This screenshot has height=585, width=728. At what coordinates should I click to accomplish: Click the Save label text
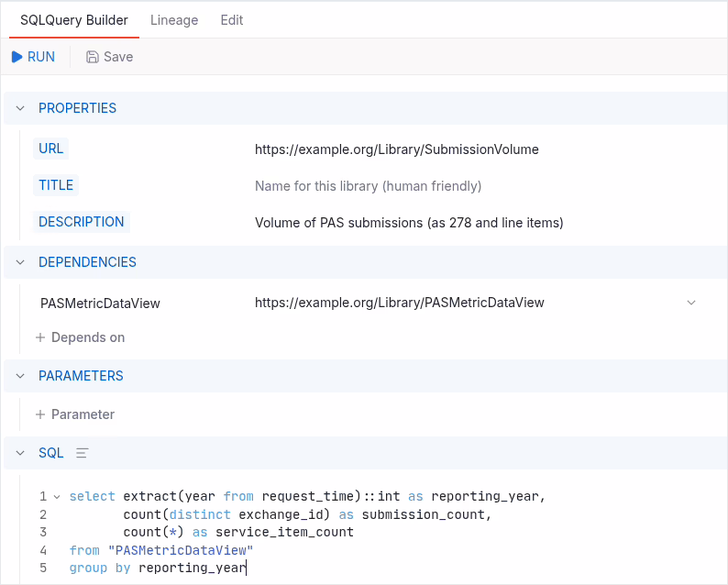[x=118, y=57]
